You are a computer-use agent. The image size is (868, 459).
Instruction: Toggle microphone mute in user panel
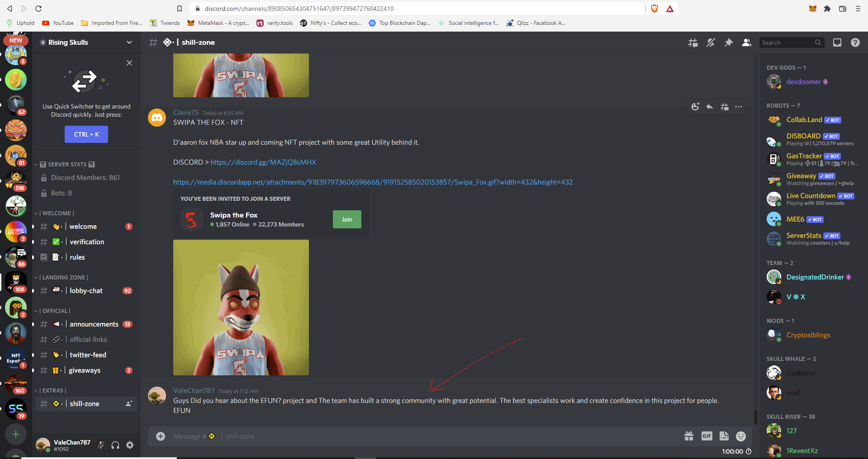[101, 445]
